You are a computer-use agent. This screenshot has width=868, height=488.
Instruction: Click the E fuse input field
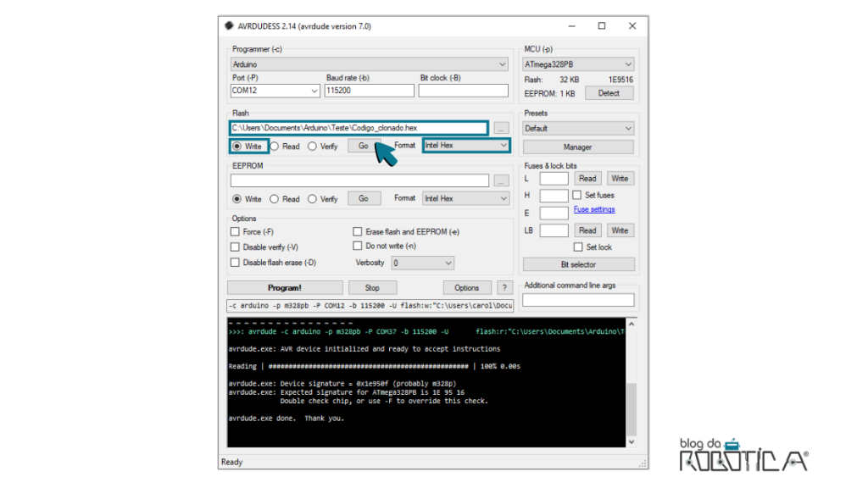554,213
